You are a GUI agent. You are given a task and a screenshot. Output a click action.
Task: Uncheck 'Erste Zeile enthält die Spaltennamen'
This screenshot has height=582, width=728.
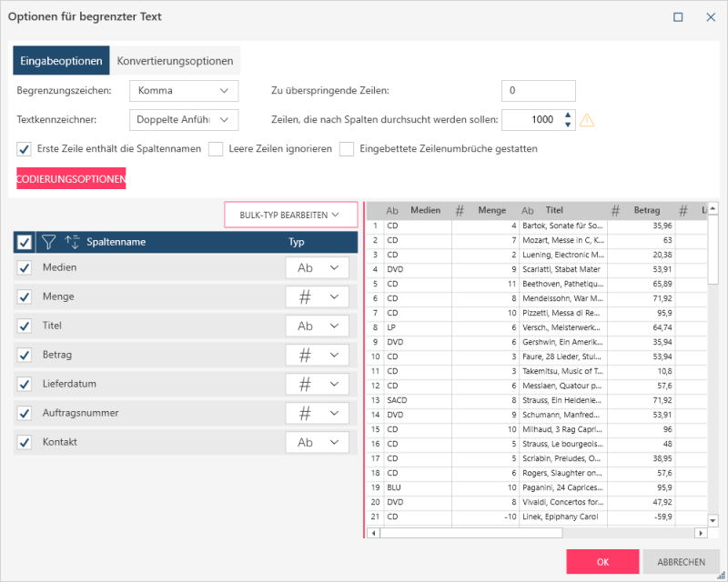pyautogui.click(x=25, y=149)
